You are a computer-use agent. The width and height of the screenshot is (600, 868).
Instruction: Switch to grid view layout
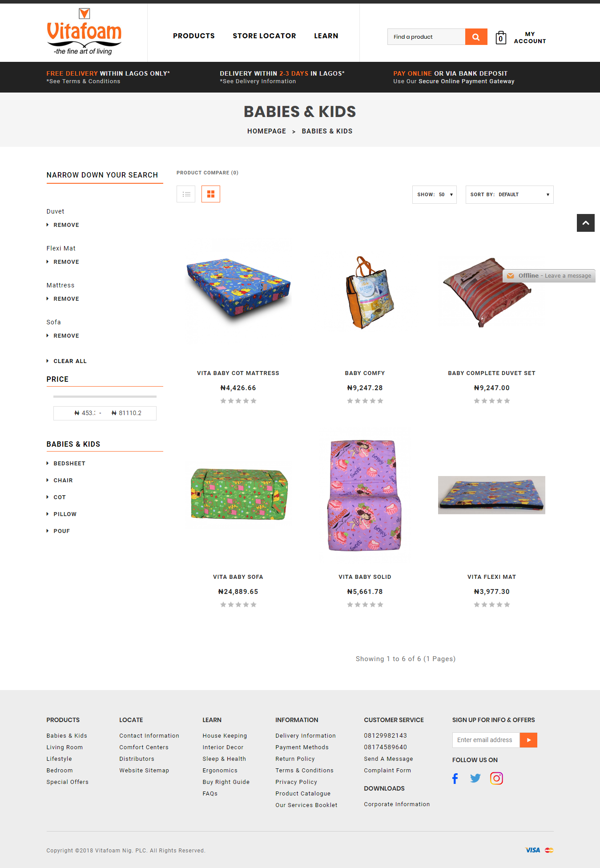[211, 194]
